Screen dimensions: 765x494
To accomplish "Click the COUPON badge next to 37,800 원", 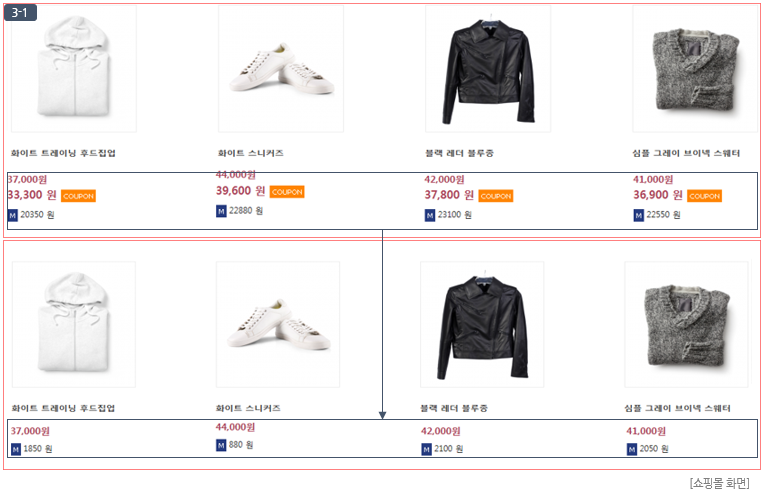I will point(495,196).
